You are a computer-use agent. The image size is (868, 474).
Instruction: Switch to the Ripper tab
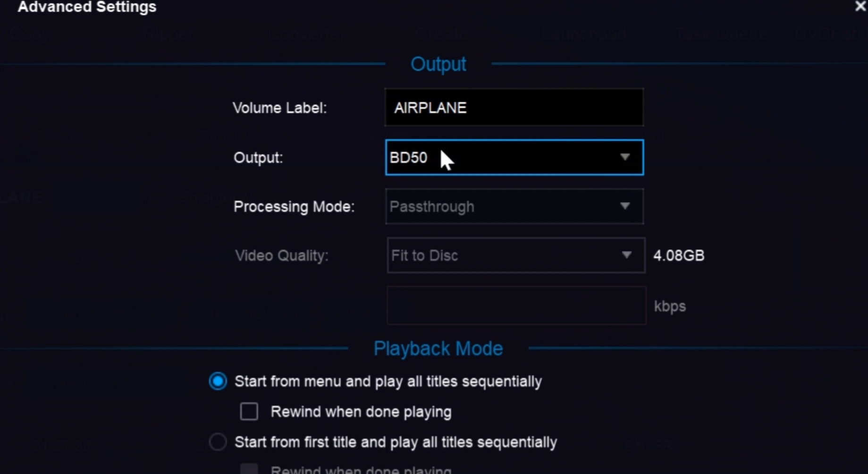[x=167, y=34]
